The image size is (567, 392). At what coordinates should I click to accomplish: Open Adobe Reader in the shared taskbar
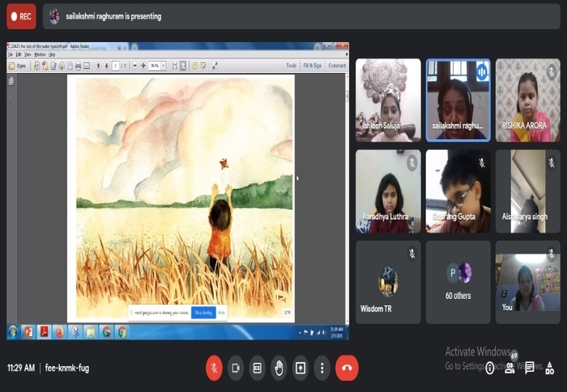coord(44,332)
